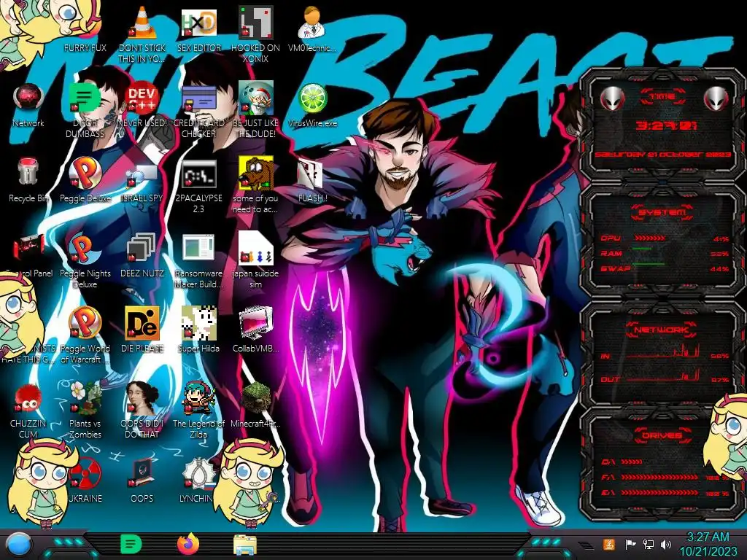Open the dog icon 'some of you need to ac...'
747x560 pixels.
pos(255,172)
